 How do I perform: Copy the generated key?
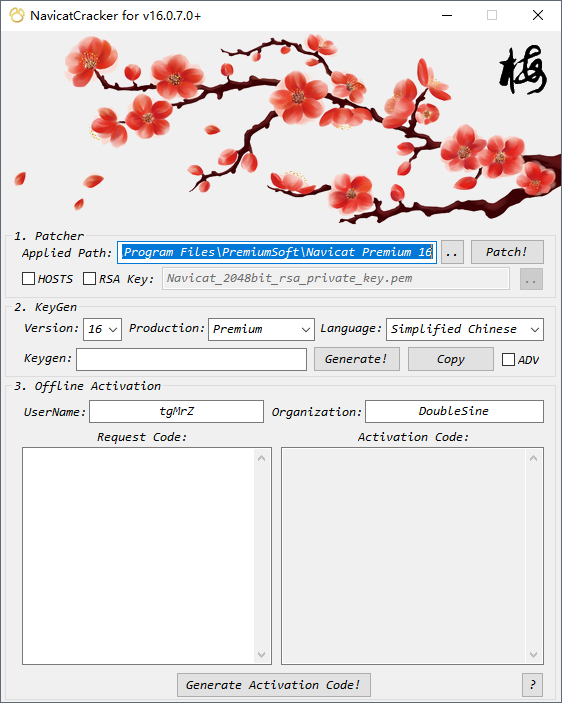pyautogui.click(x=450, y=359)
